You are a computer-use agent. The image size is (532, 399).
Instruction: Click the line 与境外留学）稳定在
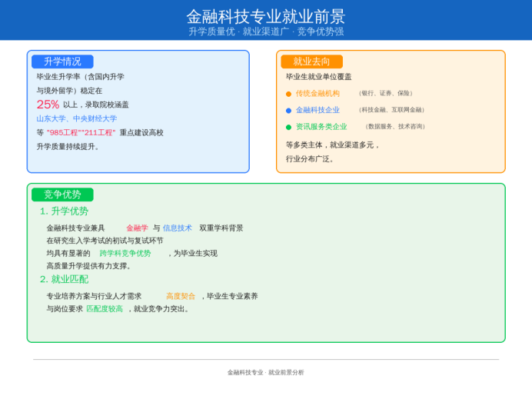(69, 91)
